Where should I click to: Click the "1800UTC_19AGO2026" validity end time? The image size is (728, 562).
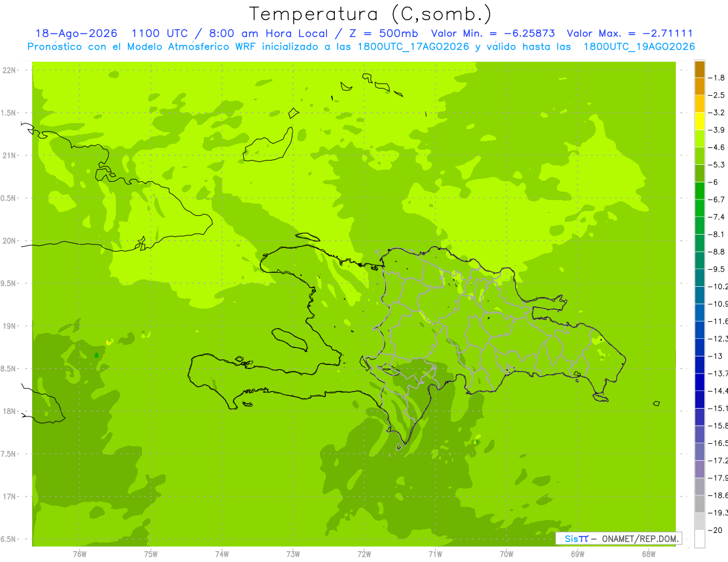pyautogui.click(x=639, y=47)
